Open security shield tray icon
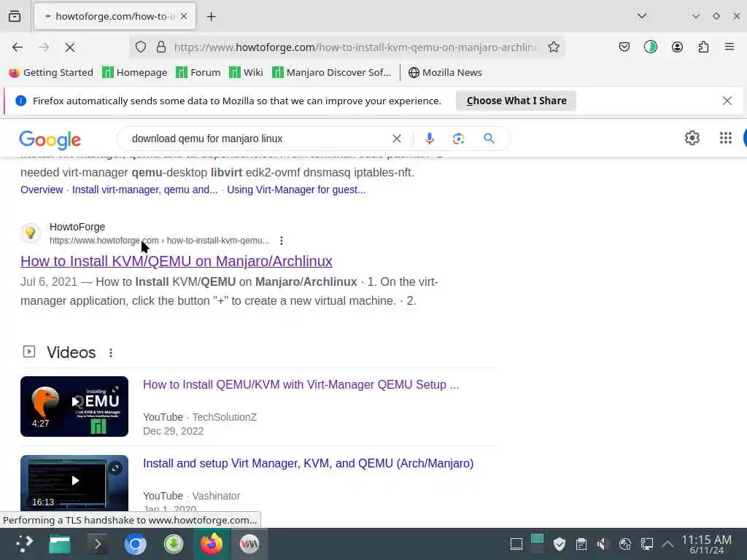Image resolution: width=747 pixels, height=560 pixels. coord(560,544)
